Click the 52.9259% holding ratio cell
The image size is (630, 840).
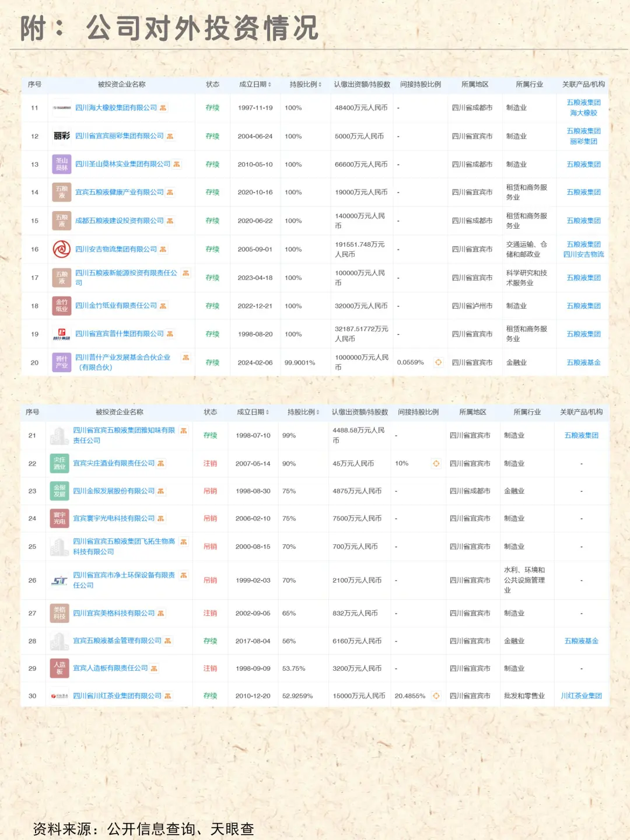(x=297, y=696)
